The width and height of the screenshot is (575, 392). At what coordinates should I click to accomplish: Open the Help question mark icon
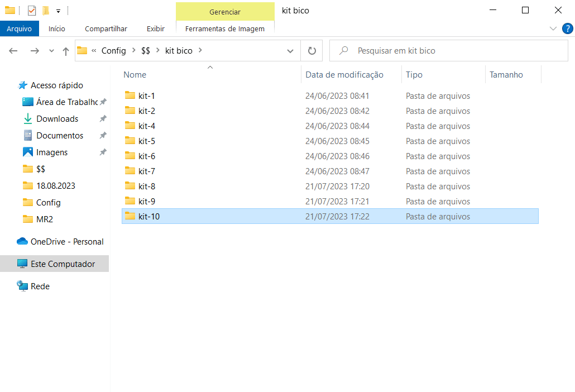pyautogui.click(x=567, y=28)
